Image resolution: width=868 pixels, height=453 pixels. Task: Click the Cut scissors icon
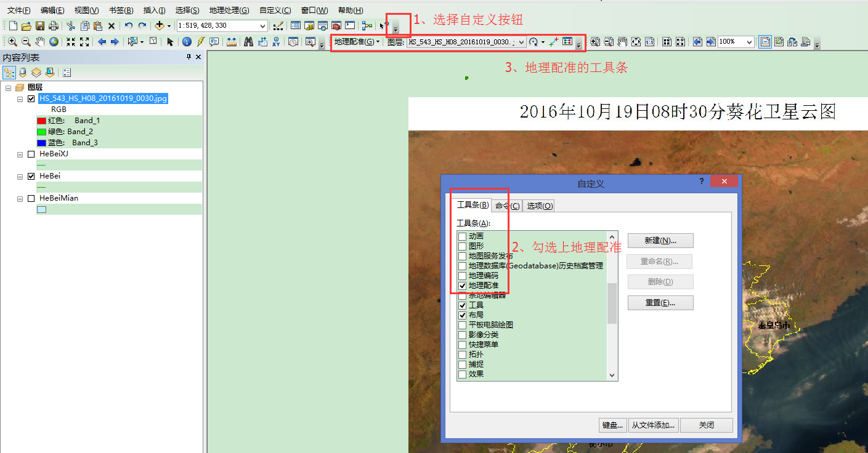[70, 26]
